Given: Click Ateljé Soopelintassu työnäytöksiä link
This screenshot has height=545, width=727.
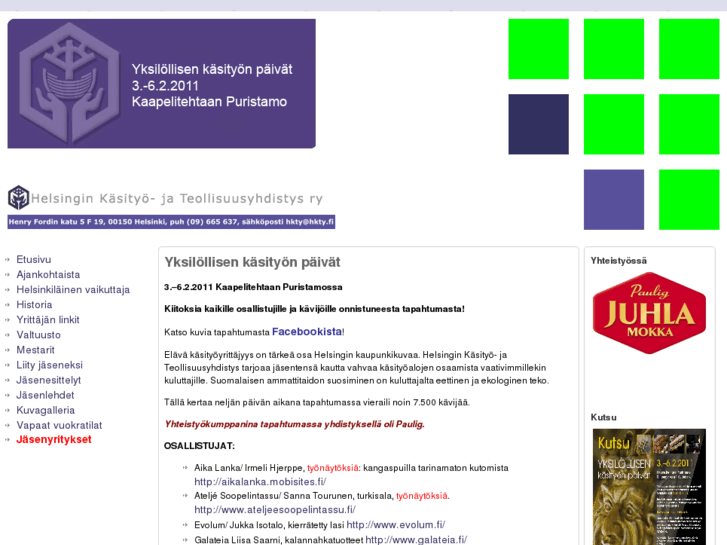Looking at the screenshot, I should (422, 496).
